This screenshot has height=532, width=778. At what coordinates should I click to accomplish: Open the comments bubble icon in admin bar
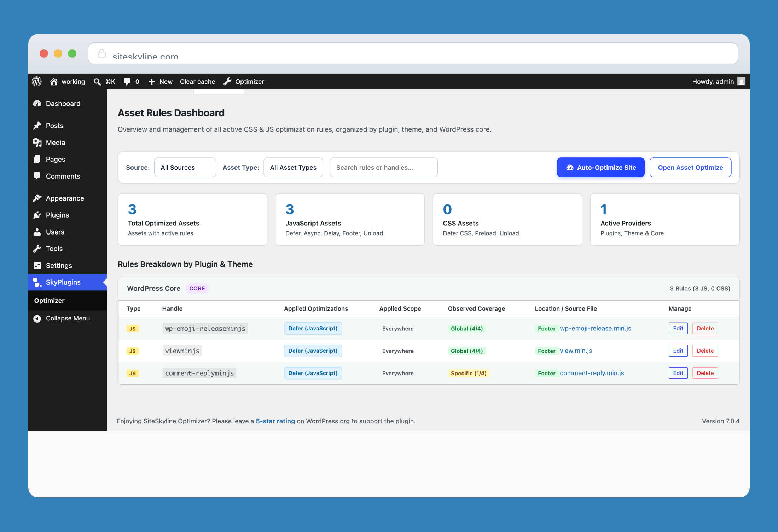127,82
